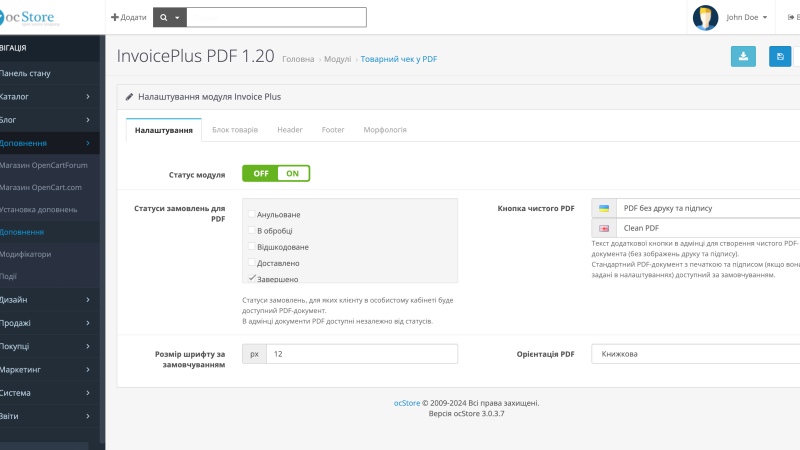Open Панель стану in sidebar

tap(49, 73)
